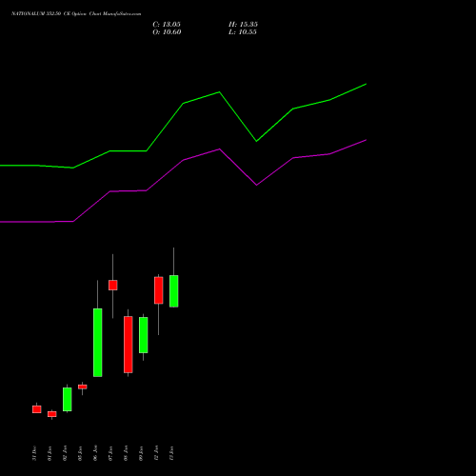The width and height of the screenshot is (476, 476).
Task: Select the 12 Jan date label
Action: (x=156, y=453)
